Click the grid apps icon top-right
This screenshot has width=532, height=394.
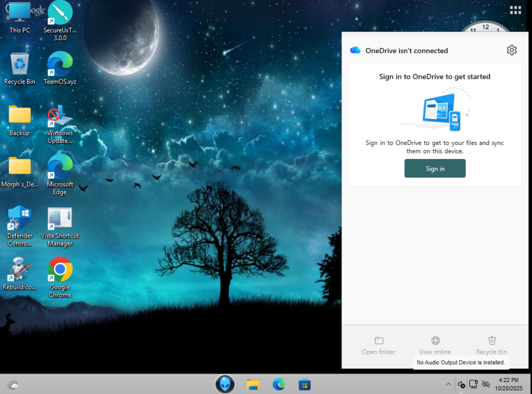coord(515,10)
